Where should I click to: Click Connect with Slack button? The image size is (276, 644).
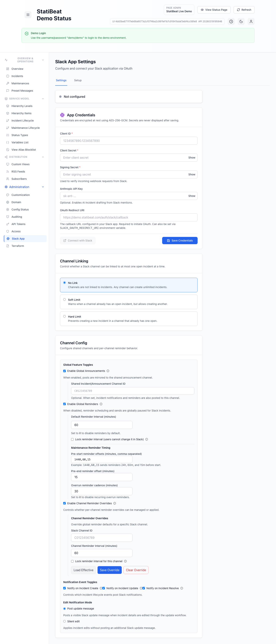click(78, 241)
